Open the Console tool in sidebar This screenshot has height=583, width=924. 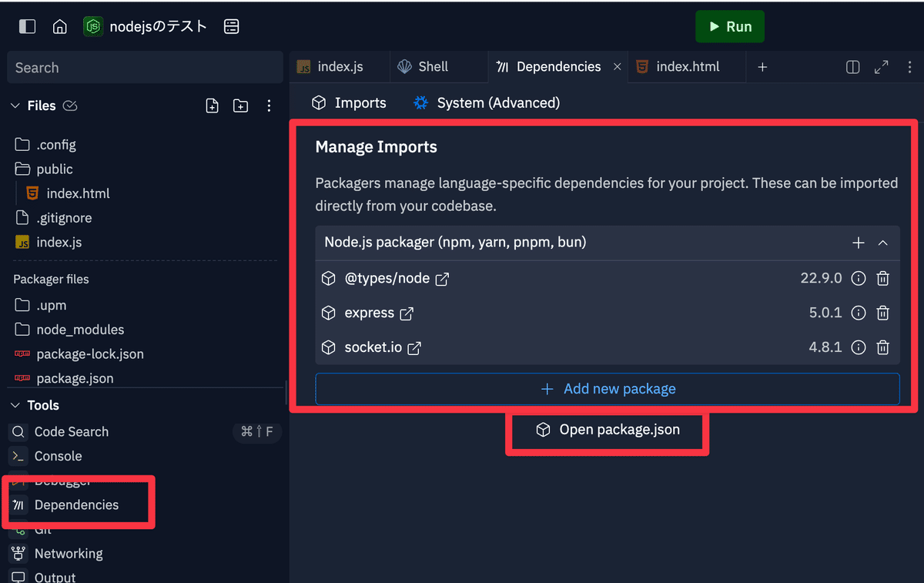coord(58,455)
